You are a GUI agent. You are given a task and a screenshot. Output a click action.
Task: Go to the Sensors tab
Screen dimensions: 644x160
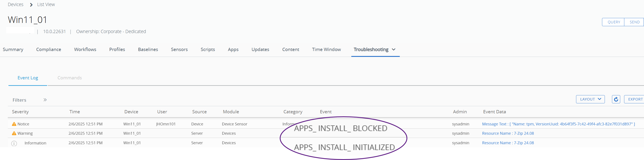coord(179,50)
